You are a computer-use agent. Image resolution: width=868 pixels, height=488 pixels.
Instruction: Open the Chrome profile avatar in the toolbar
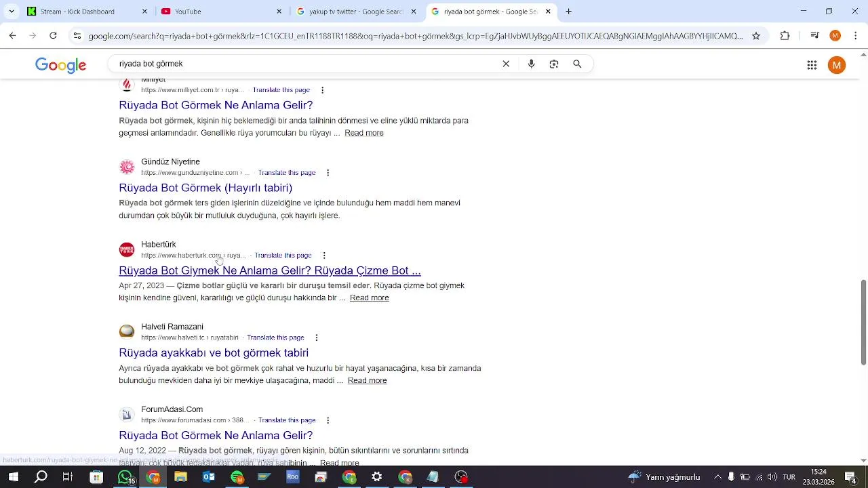tap(835, 36)
